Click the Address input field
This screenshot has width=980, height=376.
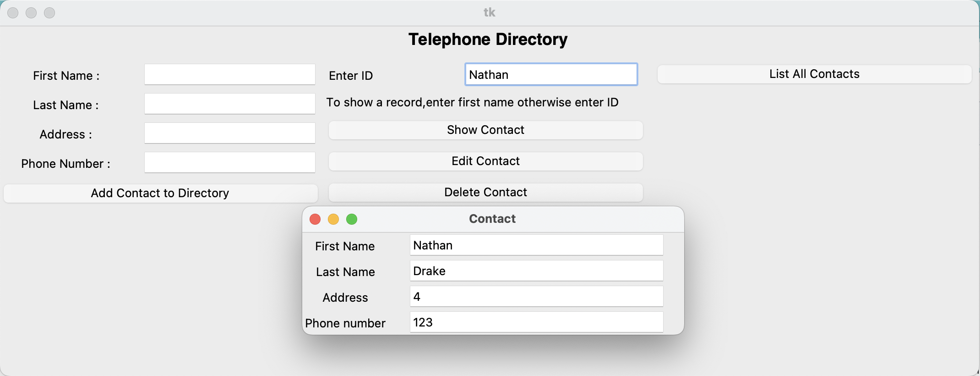[x=229, y=133]
